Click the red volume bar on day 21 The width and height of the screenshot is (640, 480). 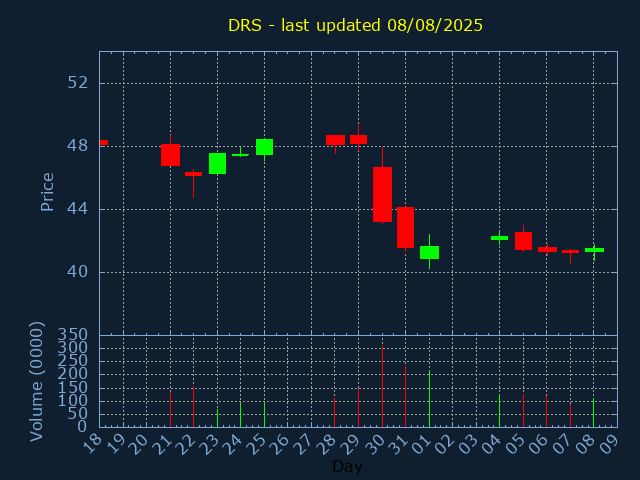coord(171,409)
